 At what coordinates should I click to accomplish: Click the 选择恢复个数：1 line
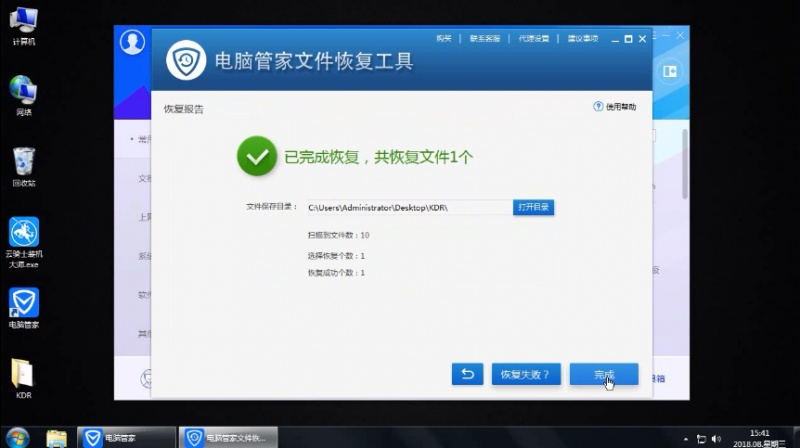(x=336, y=256)
